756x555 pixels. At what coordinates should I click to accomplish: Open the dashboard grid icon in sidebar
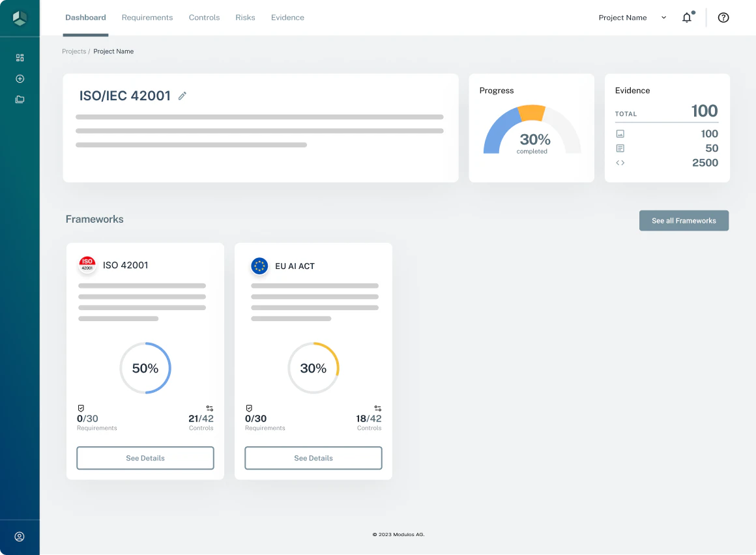(20, 57)
